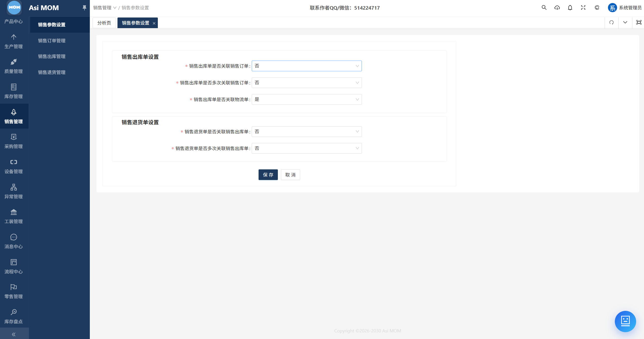Screen dimensions: 644x339
Task: Open 工装管理 in the sidebar
Action: point(14,216)
